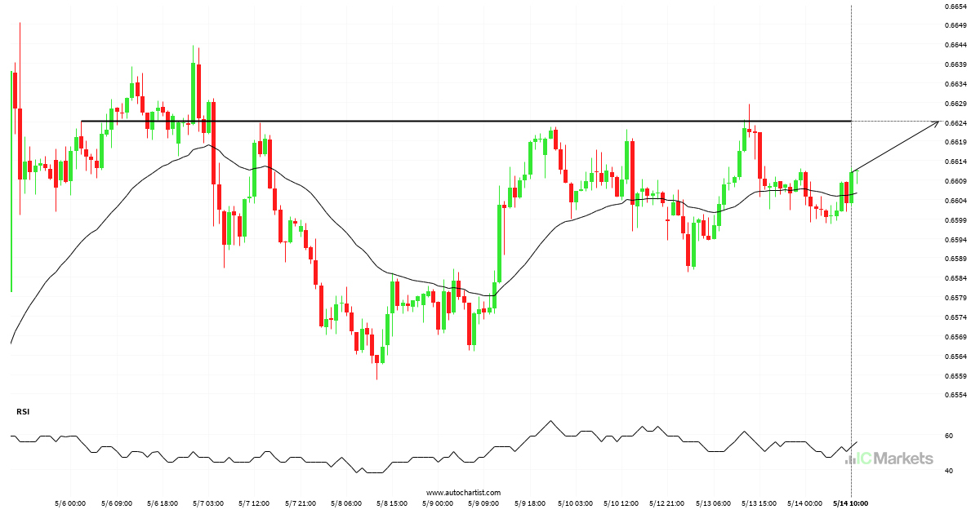Select the 0.6554 price axis label
The image size is (980, 514).
[x=955, y=396]
